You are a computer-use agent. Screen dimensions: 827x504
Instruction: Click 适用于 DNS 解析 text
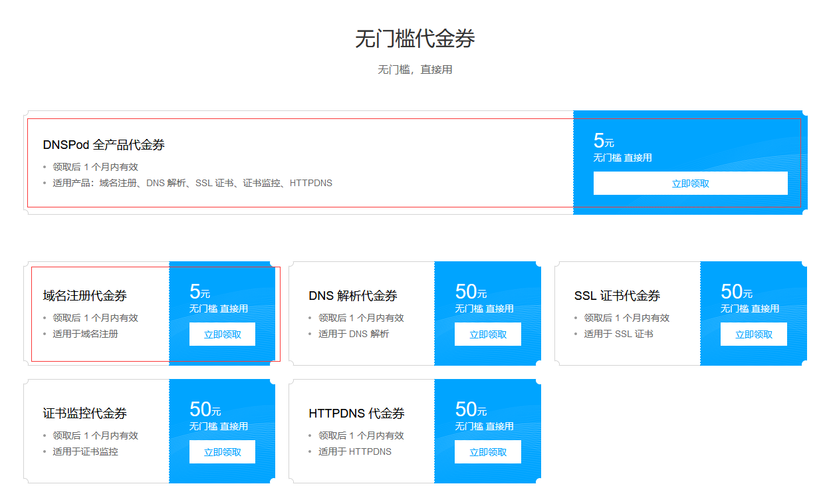click(x=354, y=334)
